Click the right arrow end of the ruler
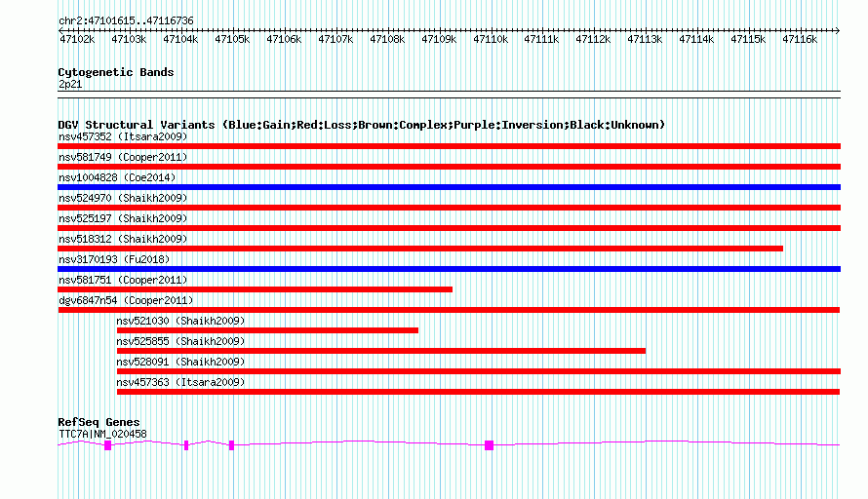868x499 pixels. [838, 30]
